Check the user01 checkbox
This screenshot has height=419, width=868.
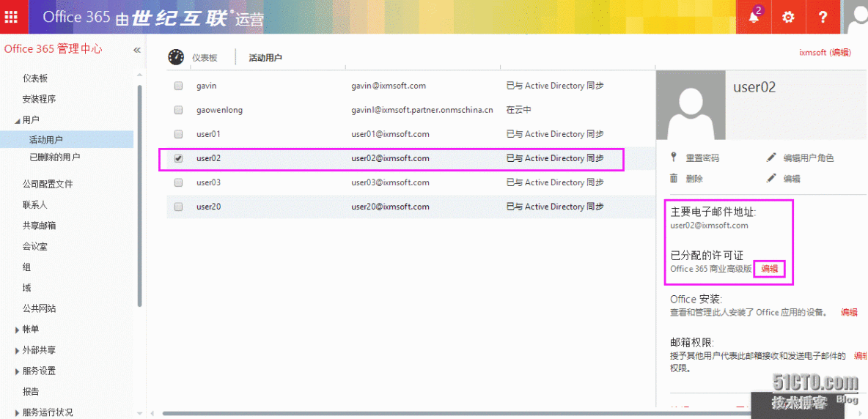[178, 134]
